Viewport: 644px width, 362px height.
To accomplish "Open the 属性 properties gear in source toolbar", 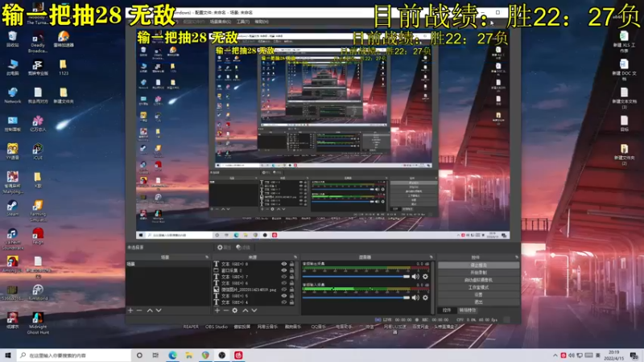I will pyautogui.click(x=224, y=247).
